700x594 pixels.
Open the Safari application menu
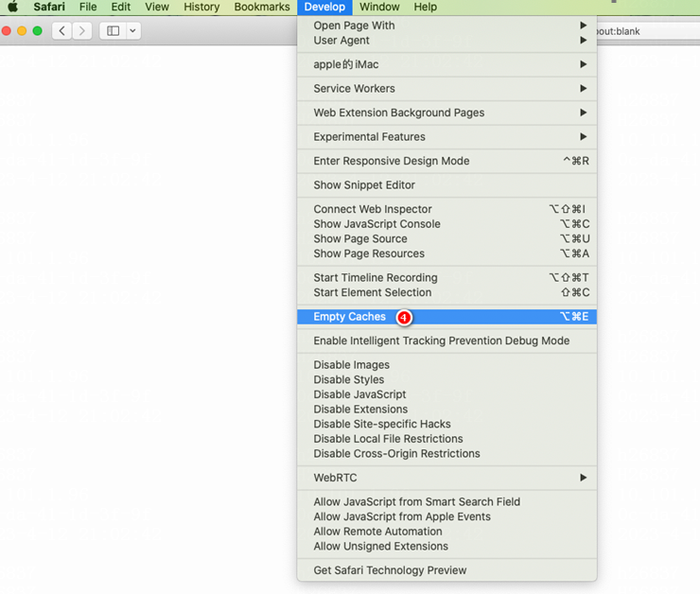pyautogui.click(x=49, y=7)
